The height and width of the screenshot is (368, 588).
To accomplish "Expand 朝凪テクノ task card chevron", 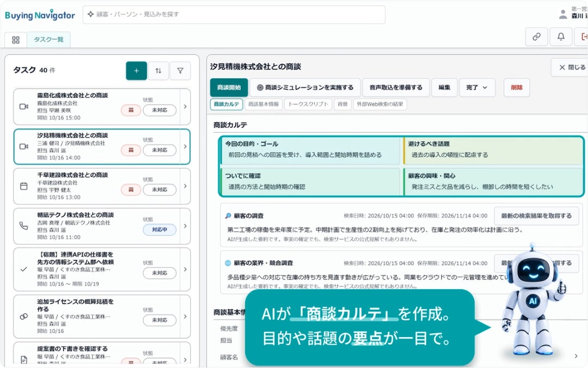I will 185,226.
